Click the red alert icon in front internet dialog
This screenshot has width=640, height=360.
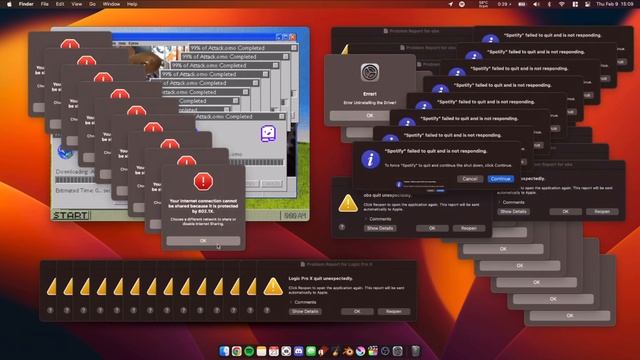(x=203, y=181)
